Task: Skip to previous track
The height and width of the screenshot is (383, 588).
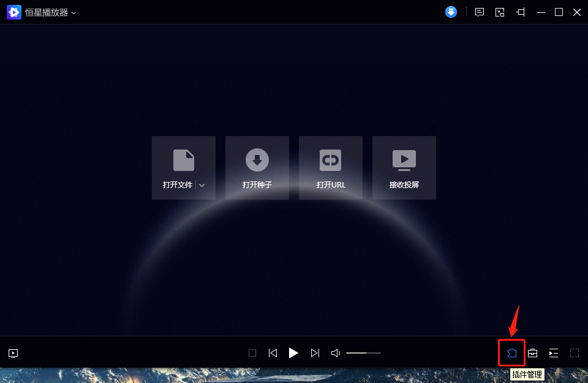Action: pyautogui.click(x=273, y=353)
